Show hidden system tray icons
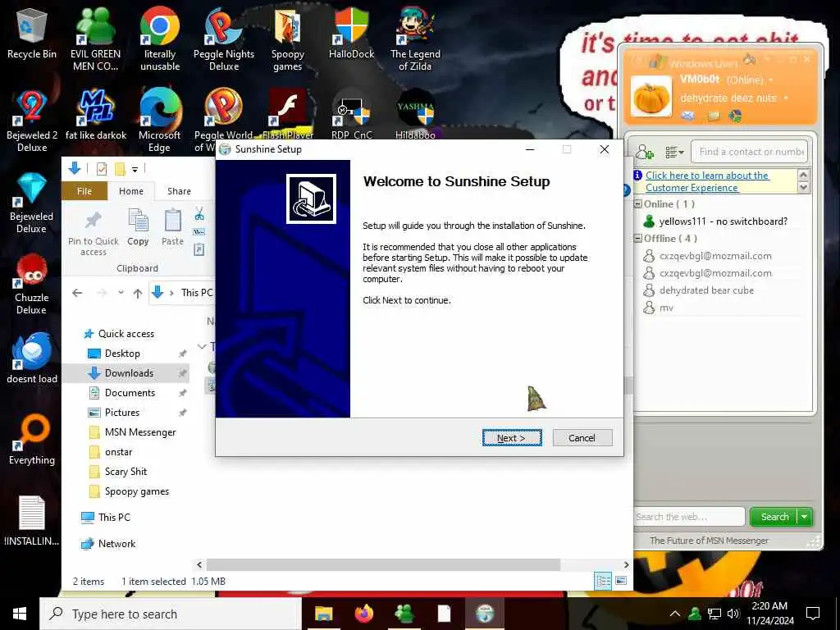This screenshot has height=630, width=840. point(675,614)
